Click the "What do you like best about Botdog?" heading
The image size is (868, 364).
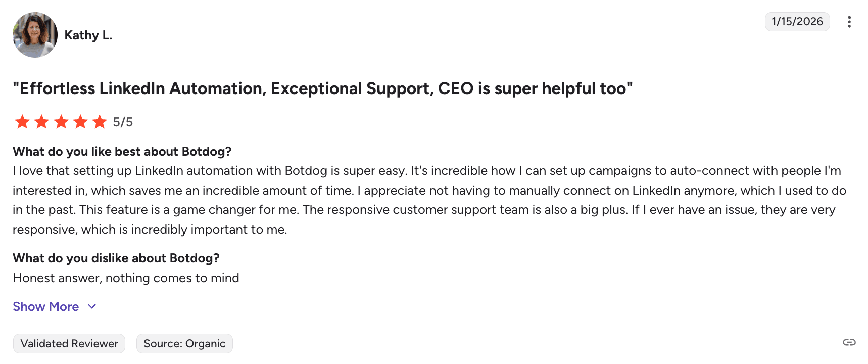[x=122, y=152]
